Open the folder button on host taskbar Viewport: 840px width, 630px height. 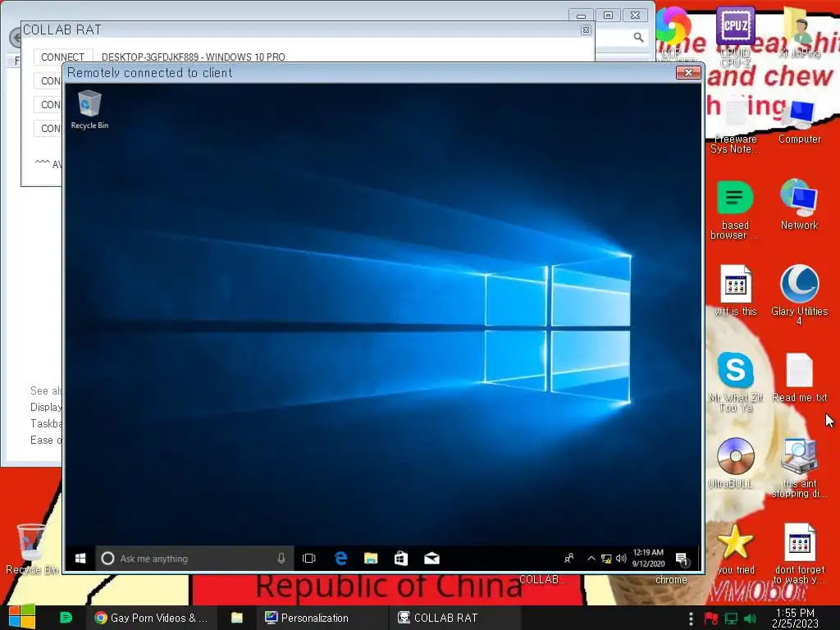pyautogui.click(x=237, y=618)
